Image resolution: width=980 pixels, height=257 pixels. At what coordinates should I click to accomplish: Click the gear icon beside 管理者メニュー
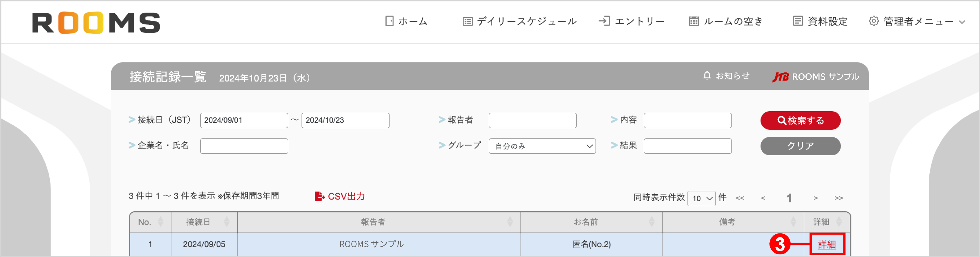click(x=874, y=21)
